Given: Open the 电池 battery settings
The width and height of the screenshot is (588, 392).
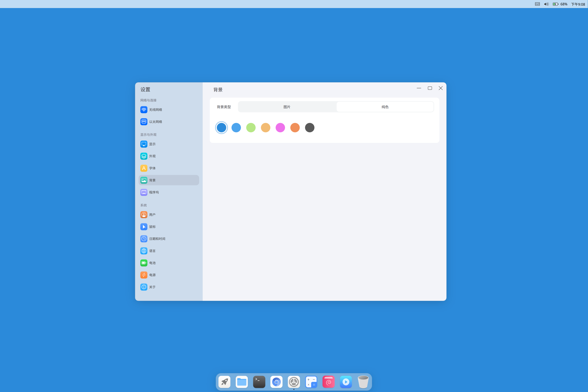Looking at the screenshot, I should coord(152,263).
